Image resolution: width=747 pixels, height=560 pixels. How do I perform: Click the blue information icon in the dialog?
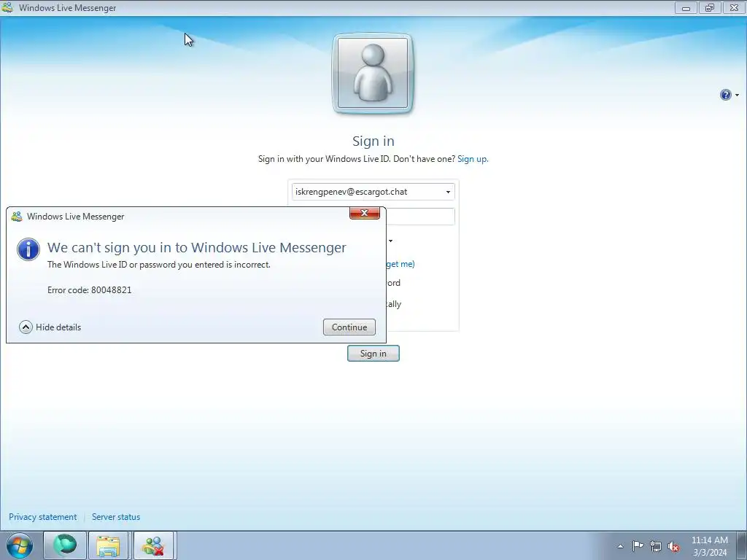tap(28, 249)
